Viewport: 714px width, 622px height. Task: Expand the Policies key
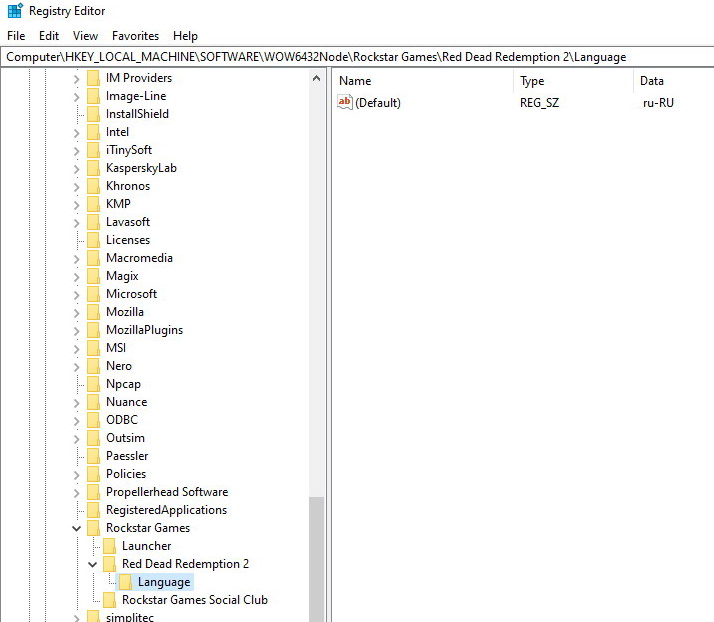point(76,474)
